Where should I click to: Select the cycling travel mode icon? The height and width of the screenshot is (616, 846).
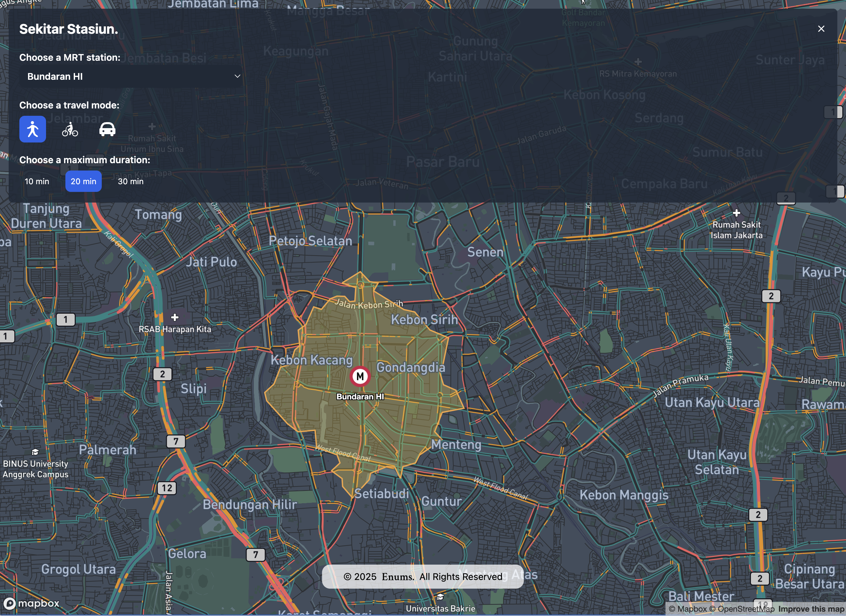coord(70,129)
